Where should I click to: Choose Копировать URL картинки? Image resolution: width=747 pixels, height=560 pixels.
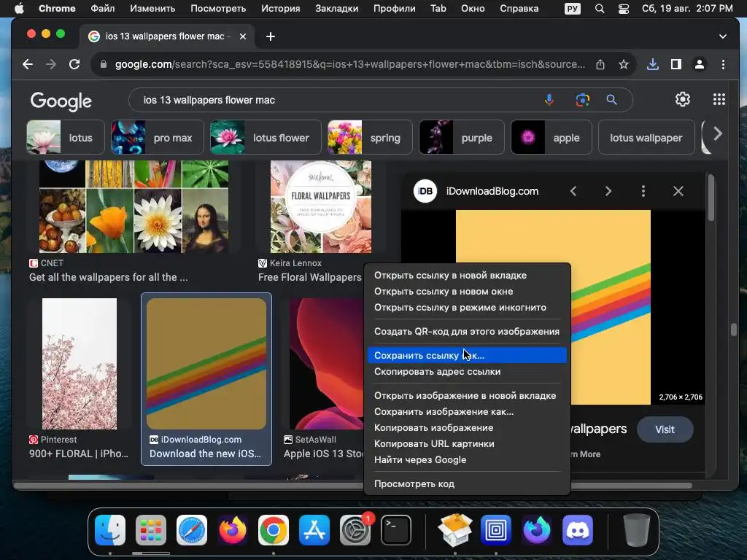[467, 444]
